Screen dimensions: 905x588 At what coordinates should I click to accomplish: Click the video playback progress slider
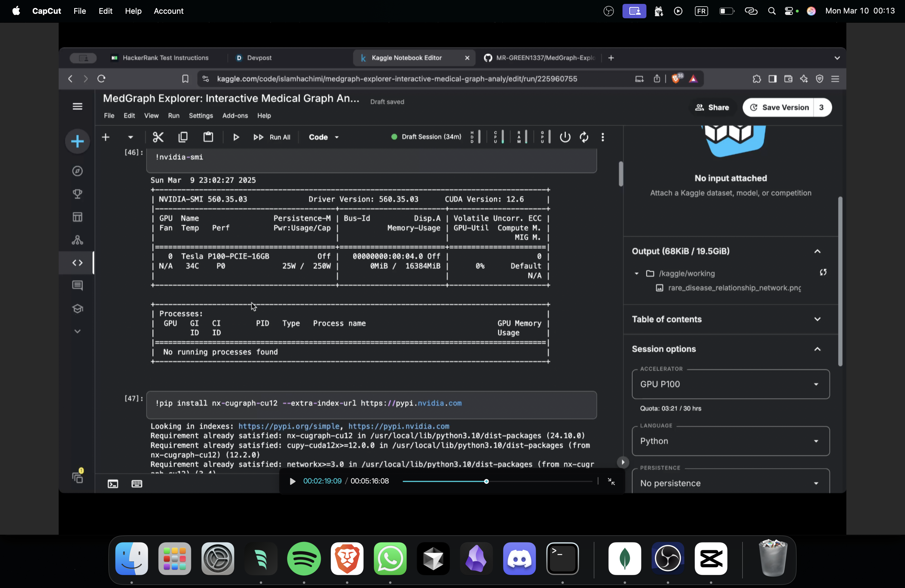click(x=486, y=481)
